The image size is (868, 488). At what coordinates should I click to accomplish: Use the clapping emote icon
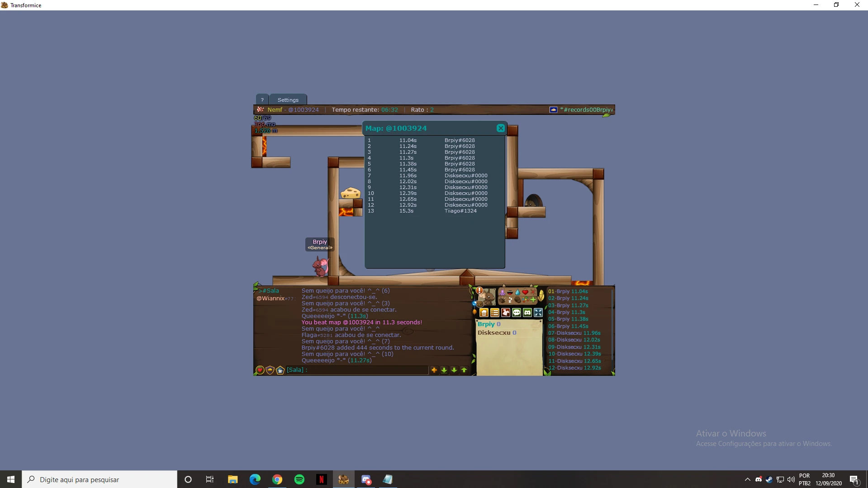point(502,300)
